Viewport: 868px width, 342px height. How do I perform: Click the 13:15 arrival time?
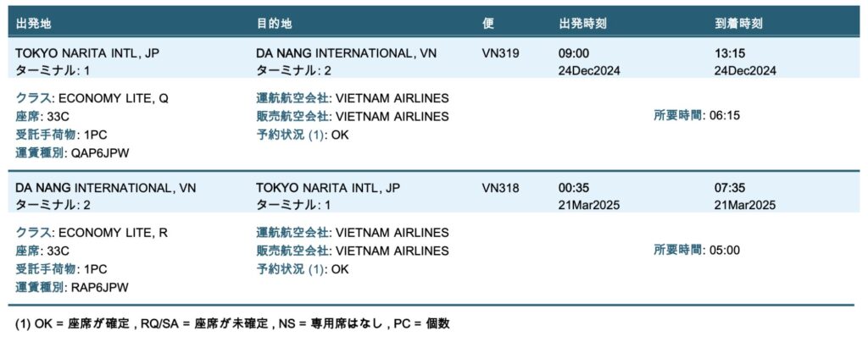click(x=730, y=53)
